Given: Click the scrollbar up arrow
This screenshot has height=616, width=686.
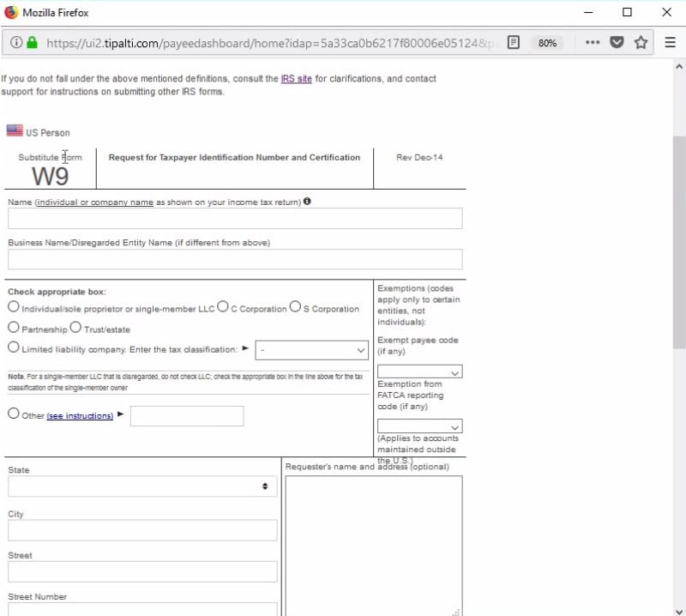Looking at the screenshot, I should pos(679,67).
